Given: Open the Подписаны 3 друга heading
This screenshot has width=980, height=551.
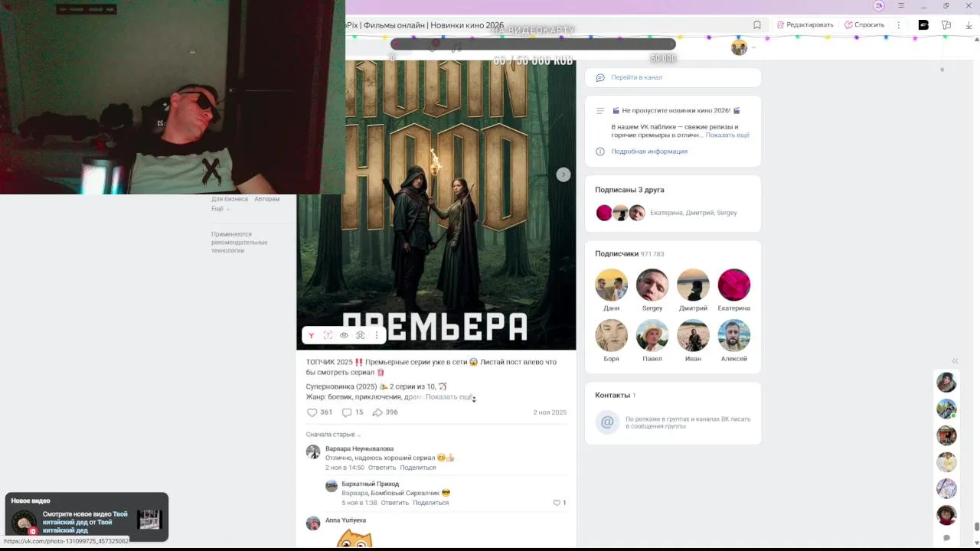Looking at the screenshot, I should tap(629, 190).
